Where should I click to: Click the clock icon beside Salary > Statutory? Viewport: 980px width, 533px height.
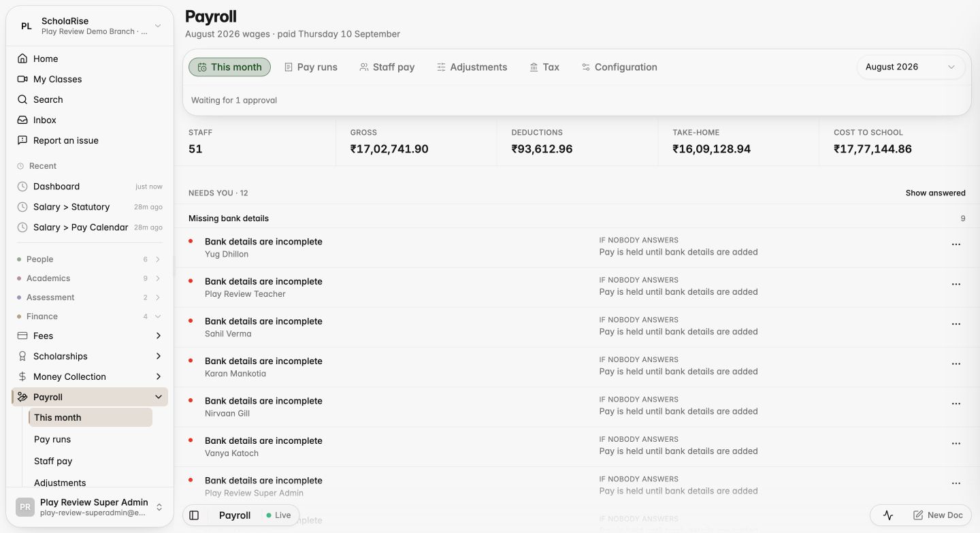coord(22,207)
